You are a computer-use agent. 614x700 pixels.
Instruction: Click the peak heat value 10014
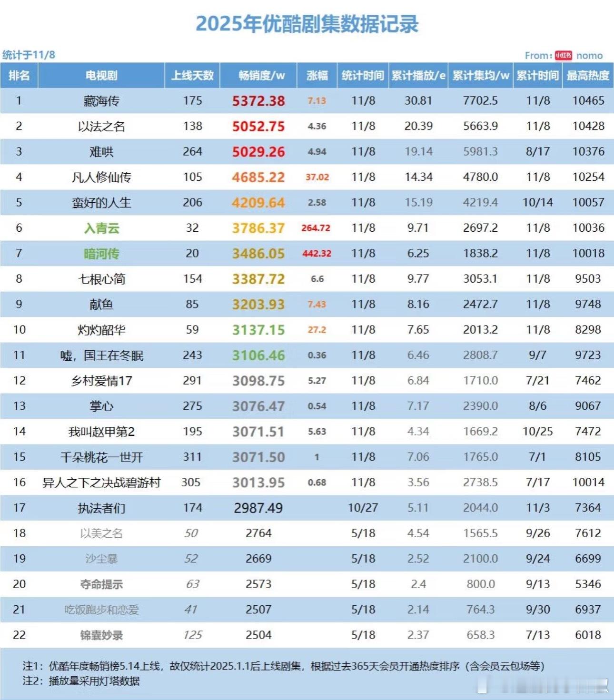[x=588, y=483]
